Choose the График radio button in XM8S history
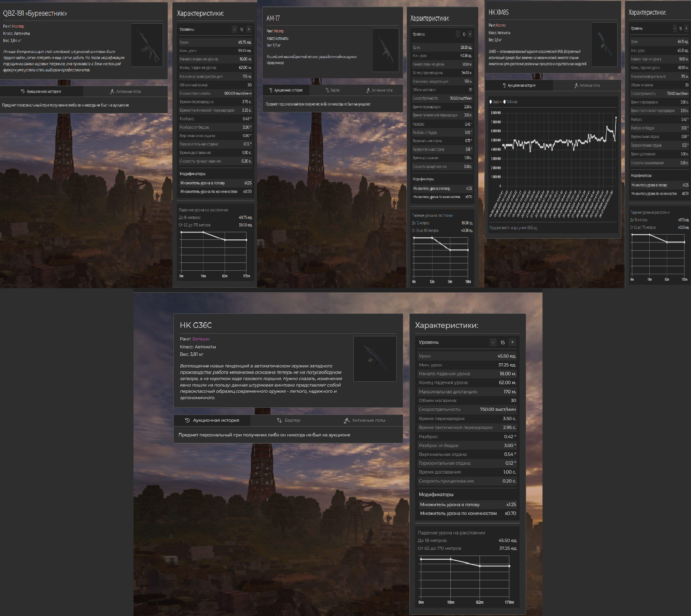691x616 pixels. (491, 102)
